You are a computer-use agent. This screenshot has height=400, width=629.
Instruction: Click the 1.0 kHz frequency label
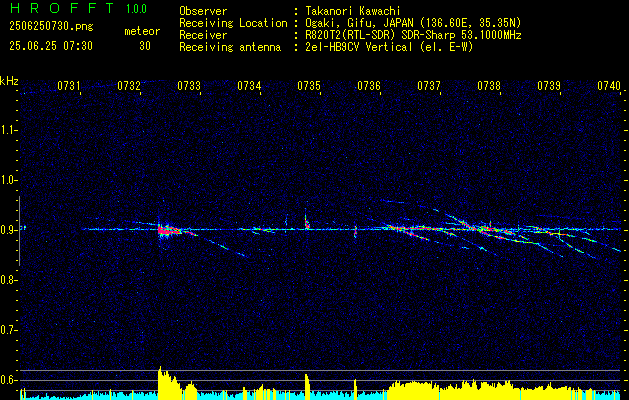pyautogui.click(x=7, y=180)
